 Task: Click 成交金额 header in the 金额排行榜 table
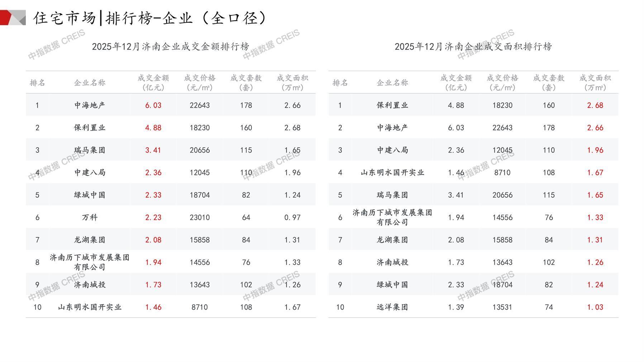point(153,82)
